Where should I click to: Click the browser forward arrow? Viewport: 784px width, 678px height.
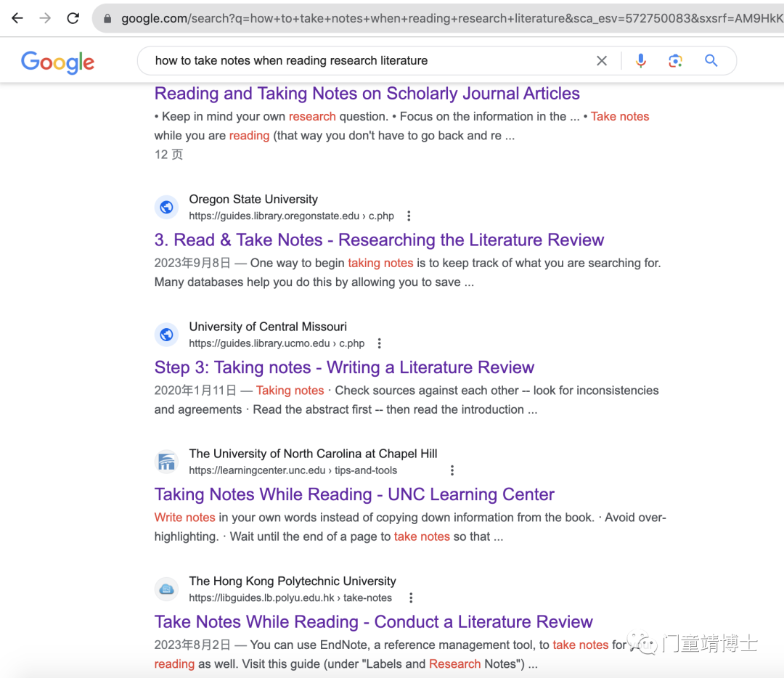[x=45, y=18]
